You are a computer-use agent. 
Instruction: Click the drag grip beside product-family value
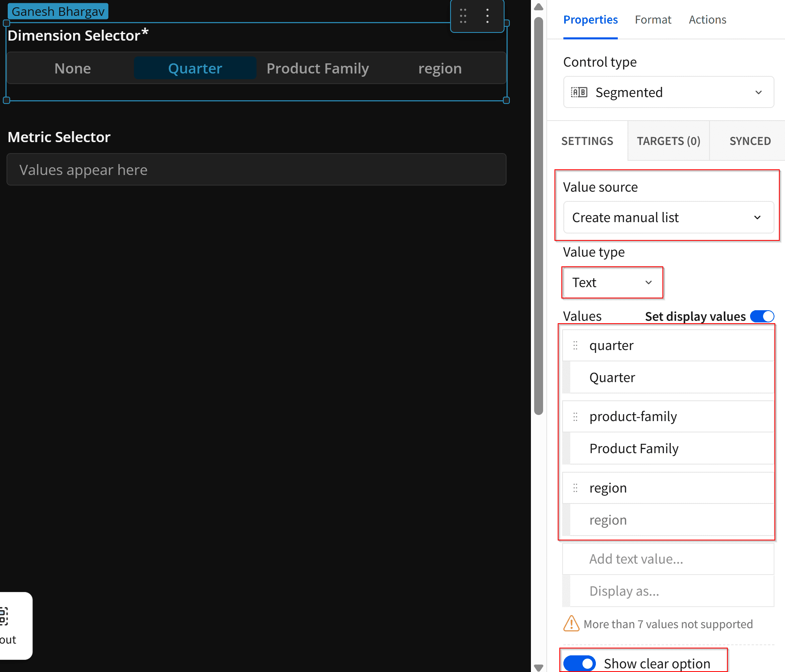pyautogui.click(x=575, y=417)
